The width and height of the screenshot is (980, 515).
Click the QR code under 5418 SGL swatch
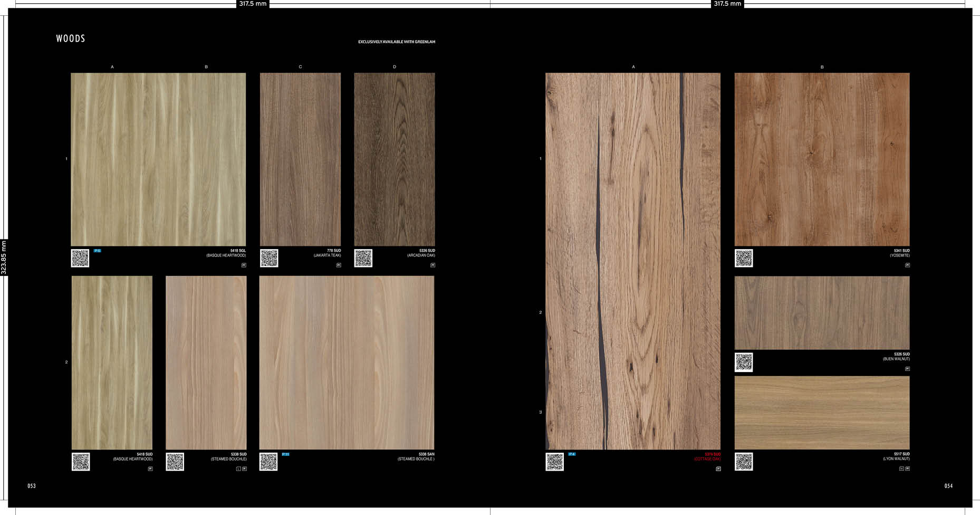(80, 258)
